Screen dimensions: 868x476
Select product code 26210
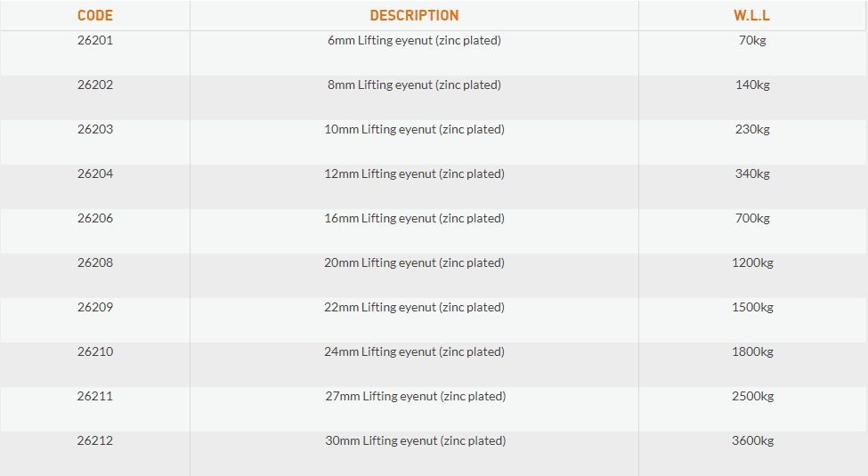pyautogui.click(x=95, y=351)
